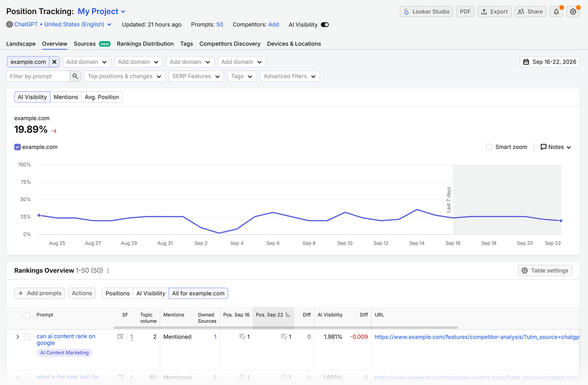Check the 'can ai content rank on google' row checkbox
Viewport: 588px width, 385px height.
(27, 337)
